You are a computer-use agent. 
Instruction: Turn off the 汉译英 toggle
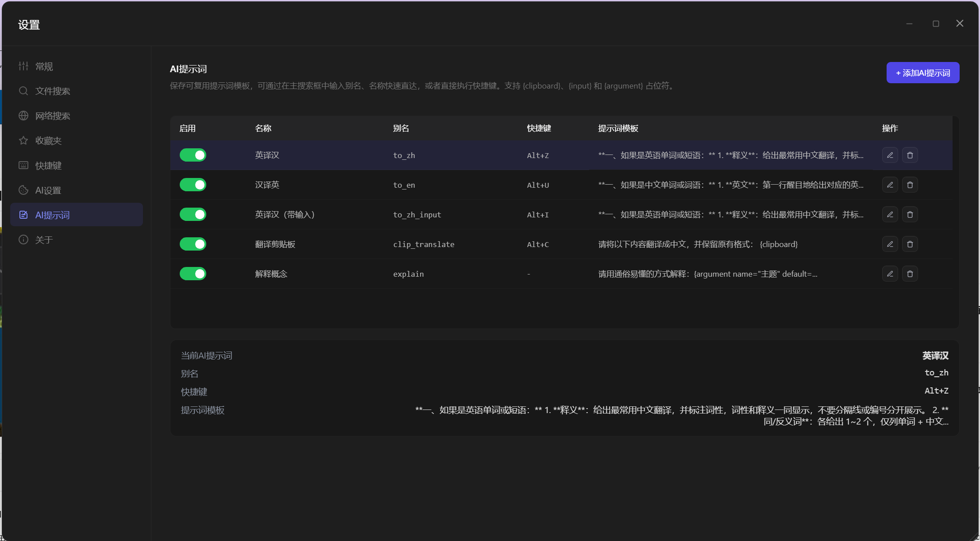point(193,185)
